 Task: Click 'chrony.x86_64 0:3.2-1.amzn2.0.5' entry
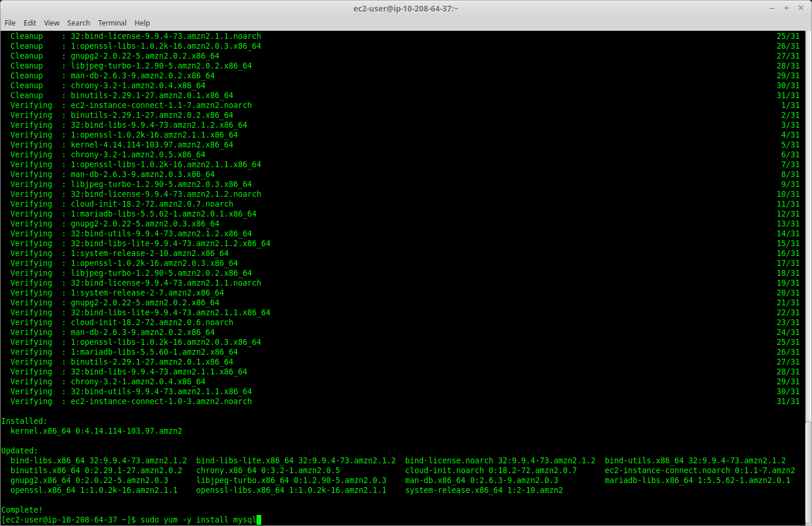268,470
